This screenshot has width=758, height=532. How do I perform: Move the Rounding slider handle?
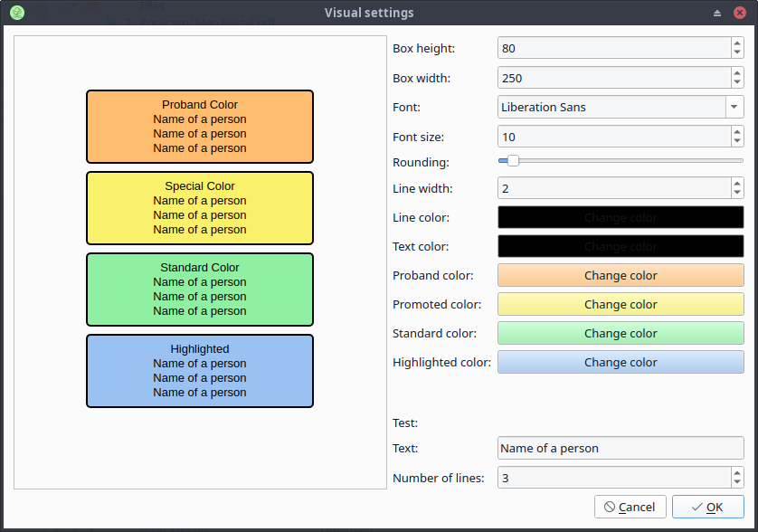pos(514,161)
